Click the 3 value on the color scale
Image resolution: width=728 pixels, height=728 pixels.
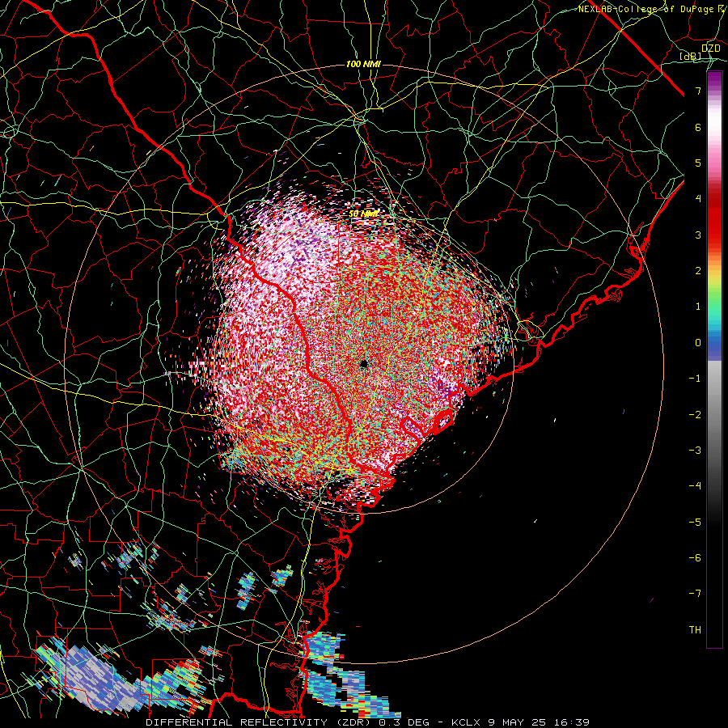tap(698, 235)
